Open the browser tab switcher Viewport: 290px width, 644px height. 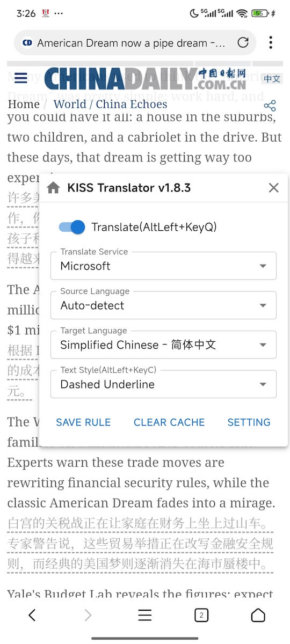(x=201, y=615)
